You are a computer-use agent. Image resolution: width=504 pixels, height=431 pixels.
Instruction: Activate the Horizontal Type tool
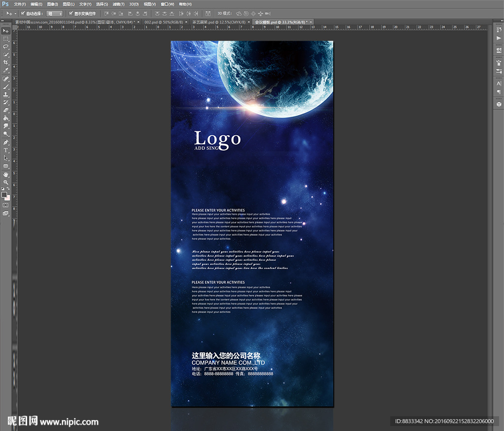click(x=6, y=150)
